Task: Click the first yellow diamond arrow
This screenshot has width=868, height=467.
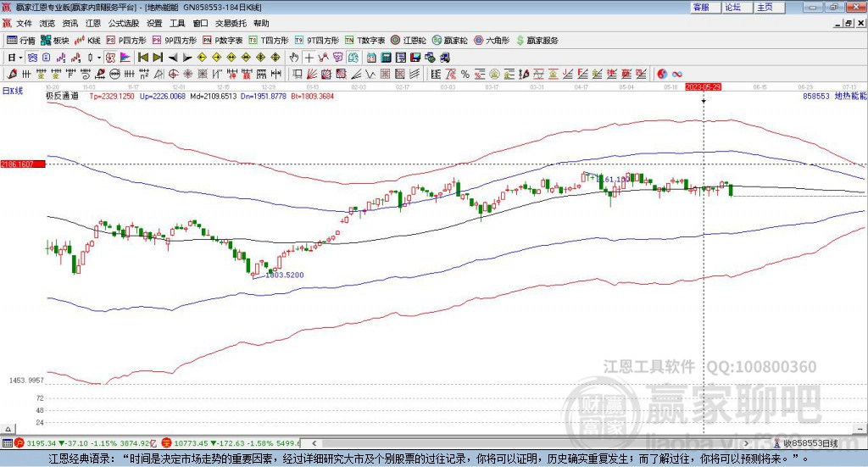Action: (x=202, y=58)
